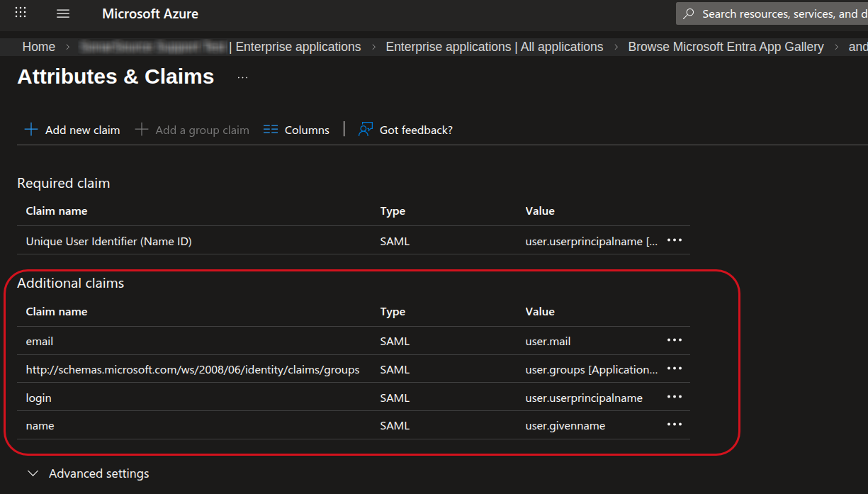Viewport: 868px width, 494px height.
Task: Click the Columns label
Action: click(x=307, y=130)
